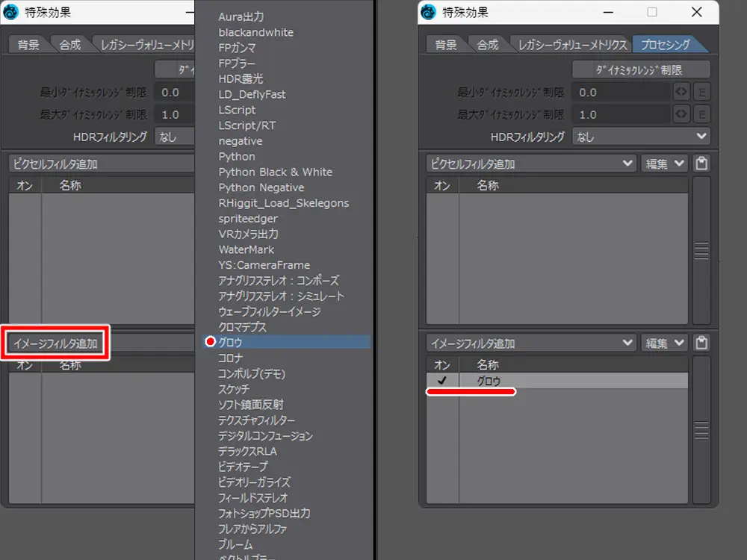Switch to 合成 tab in right window

pos(487,45)
